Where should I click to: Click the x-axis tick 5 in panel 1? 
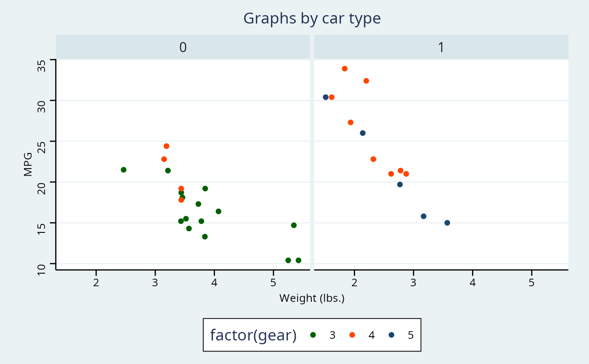coord(531,282)
